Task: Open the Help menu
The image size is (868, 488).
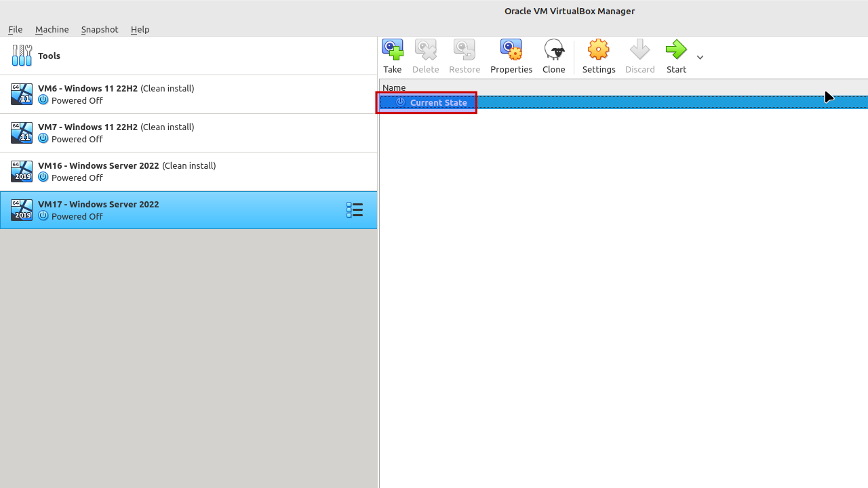Action: click(x=140, y=29)
